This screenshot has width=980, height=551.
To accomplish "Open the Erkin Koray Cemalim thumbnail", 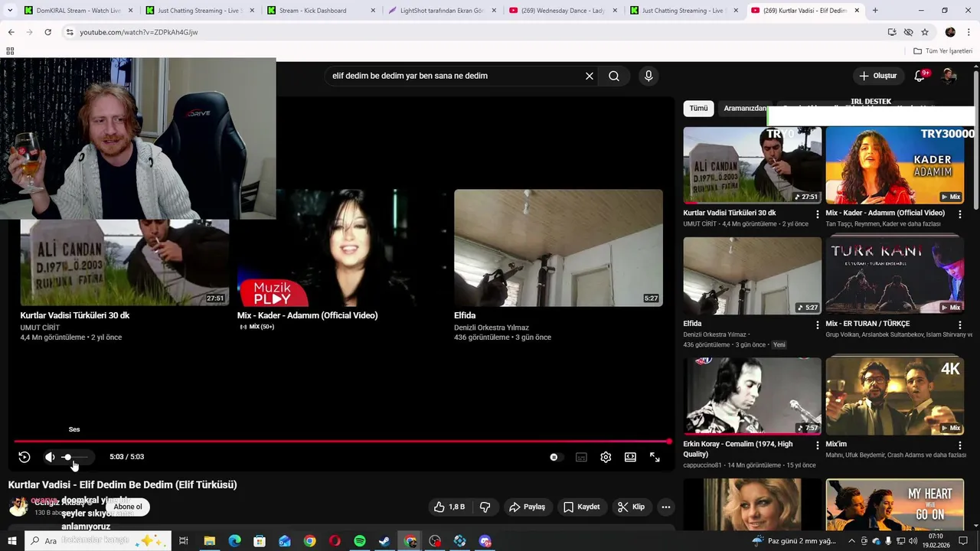I will pyautogui.click(x=753, y=396).
